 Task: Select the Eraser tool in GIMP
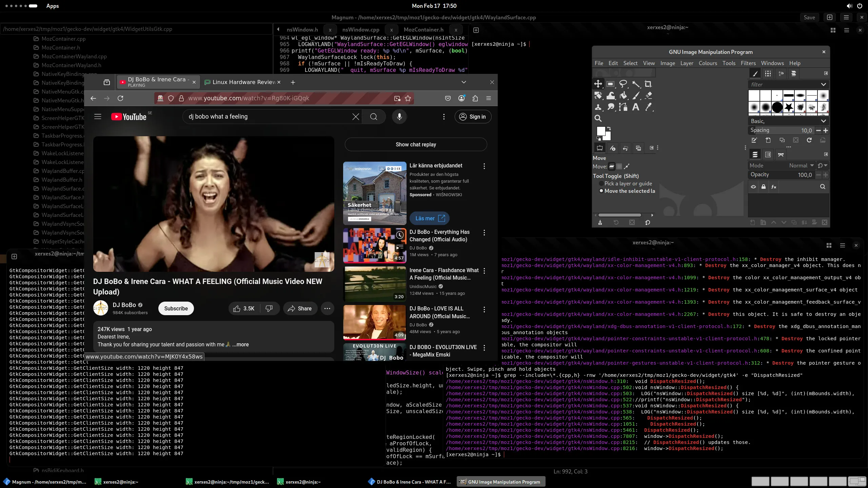click(648, 96)
